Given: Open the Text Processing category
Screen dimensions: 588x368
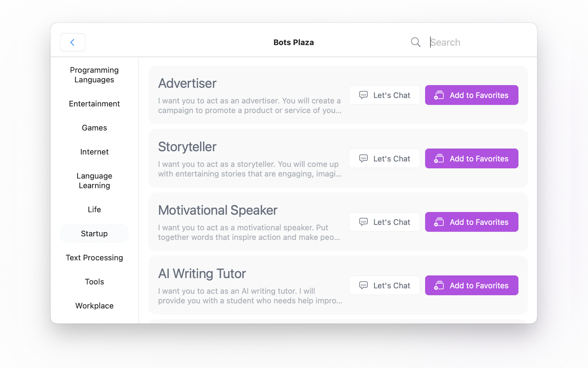Looking at the screenshot, I should [94, 257].
